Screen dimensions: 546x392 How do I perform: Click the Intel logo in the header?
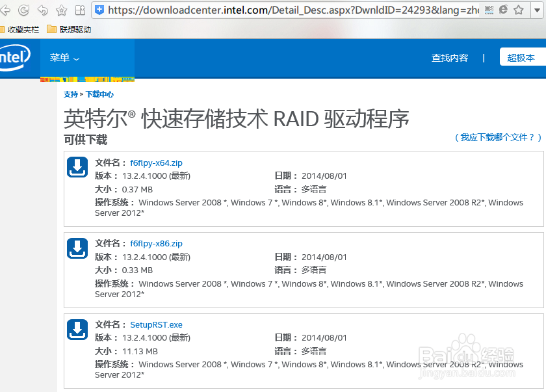pyautogui.click(x=13, y=57)
